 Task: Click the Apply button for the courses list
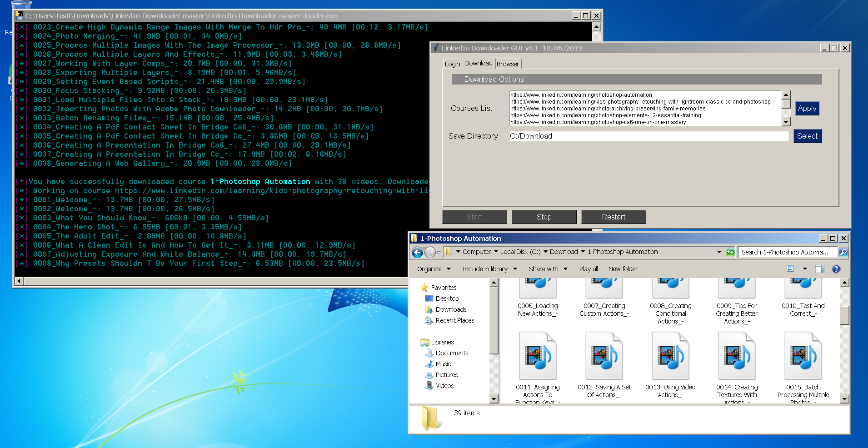[x=807, y=108]
